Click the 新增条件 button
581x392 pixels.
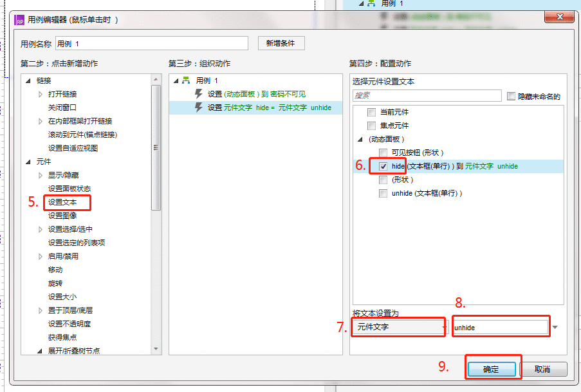[281, 43]
